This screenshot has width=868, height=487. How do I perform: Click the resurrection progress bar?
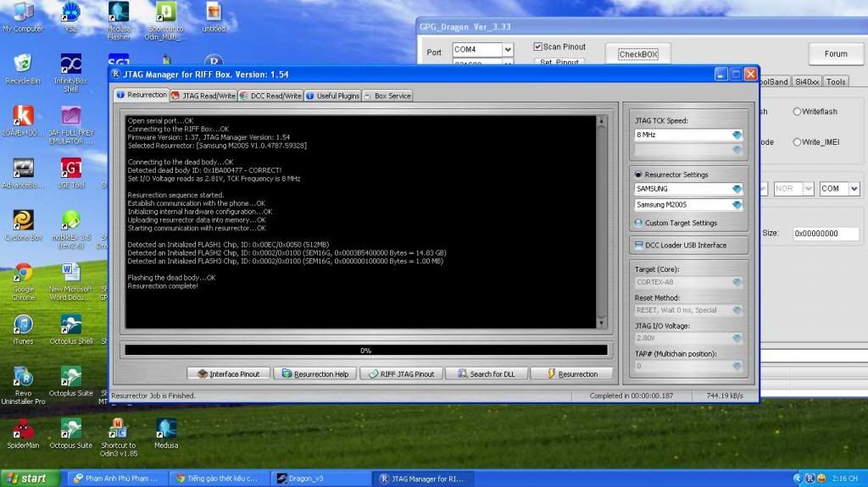click(x=366, y=351)
